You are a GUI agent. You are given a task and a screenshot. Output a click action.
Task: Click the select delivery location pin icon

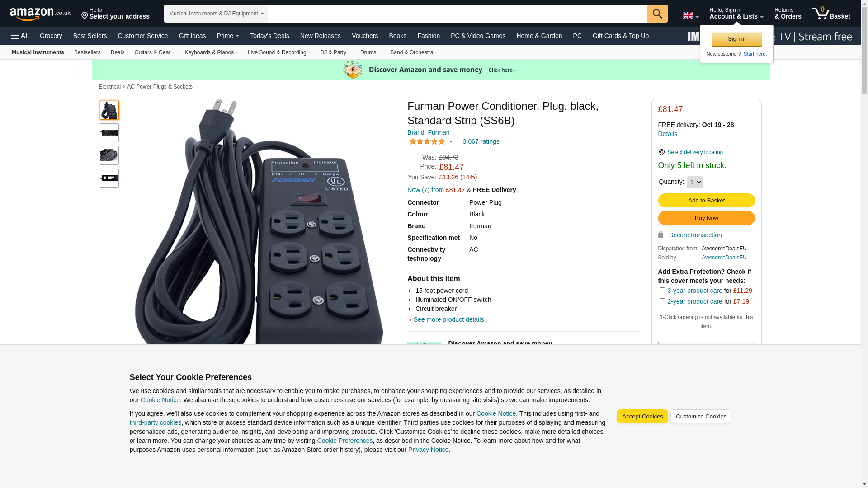(x=661, y=152)
